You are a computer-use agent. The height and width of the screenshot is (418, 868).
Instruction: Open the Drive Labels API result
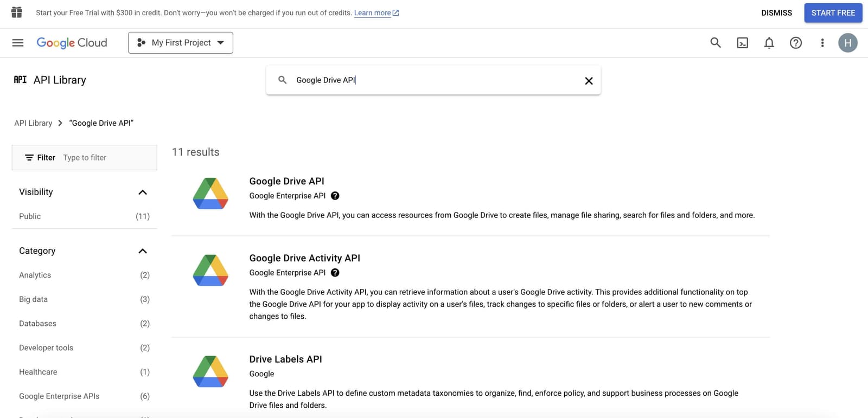tap(285, 359)
